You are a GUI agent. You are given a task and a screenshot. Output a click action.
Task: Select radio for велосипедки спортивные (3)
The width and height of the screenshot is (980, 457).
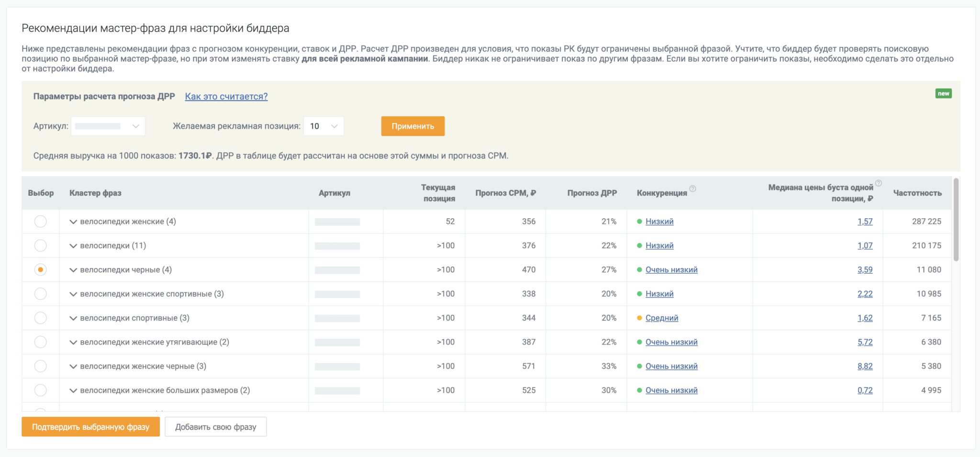(x=41, y=318)
